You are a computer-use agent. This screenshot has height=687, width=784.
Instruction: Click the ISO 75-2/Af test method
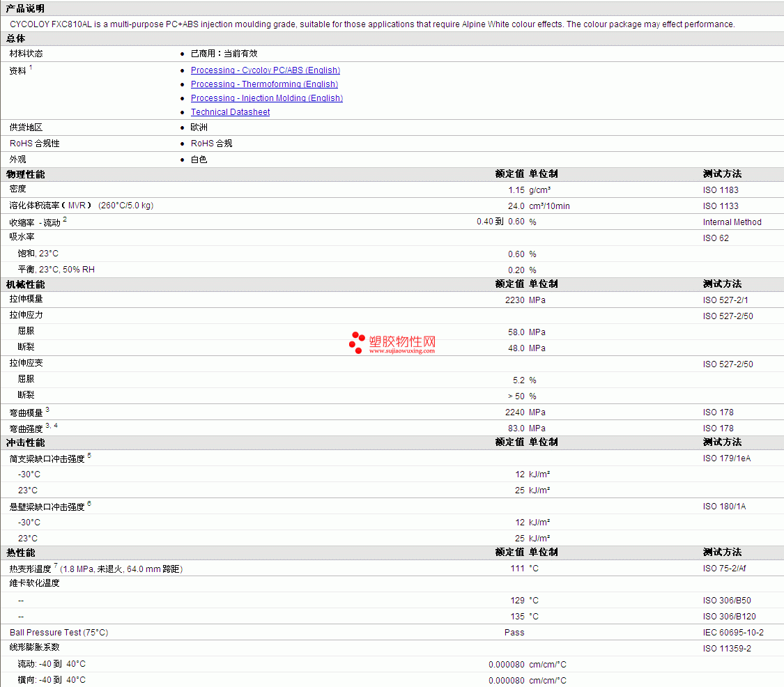pyautogui.click(x=725, y=568)
